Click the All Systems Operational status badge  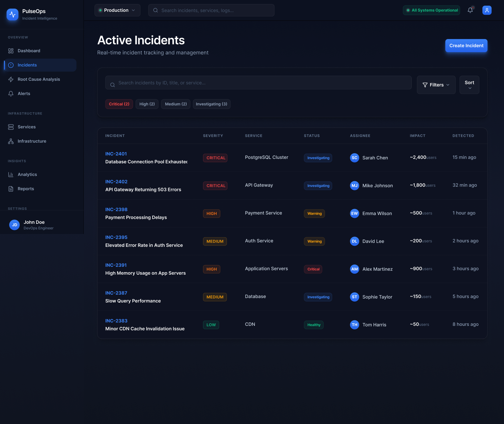tap(431, 10)
